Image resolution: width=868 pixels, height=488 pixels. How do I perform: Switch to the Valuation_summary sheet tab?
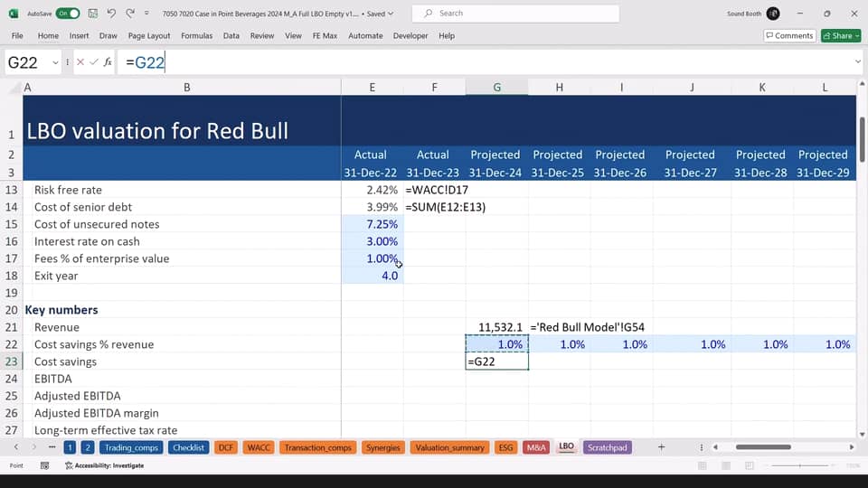(450, 447)
